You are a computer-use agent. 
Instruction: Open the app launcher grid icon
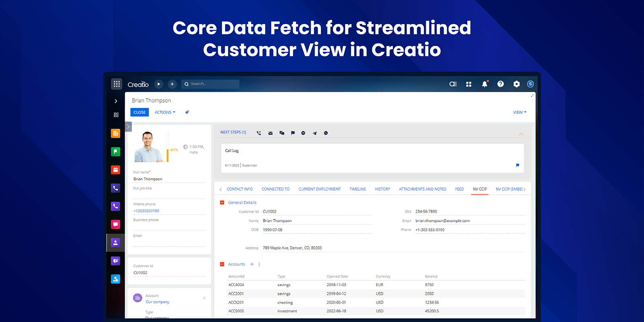click(x=117, y=84)
